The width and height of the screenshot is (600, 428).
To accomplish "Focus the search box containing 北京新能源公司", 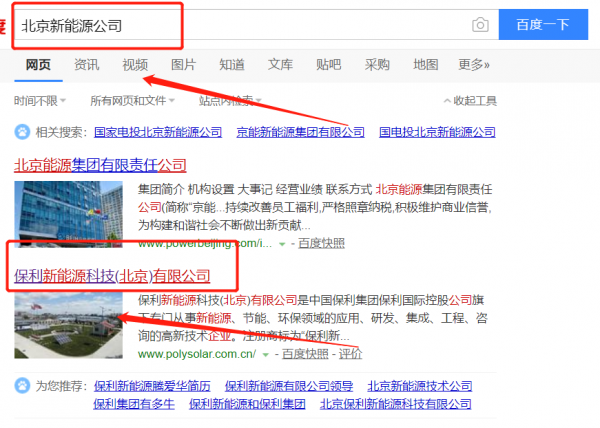I will (x=245, y=25).
